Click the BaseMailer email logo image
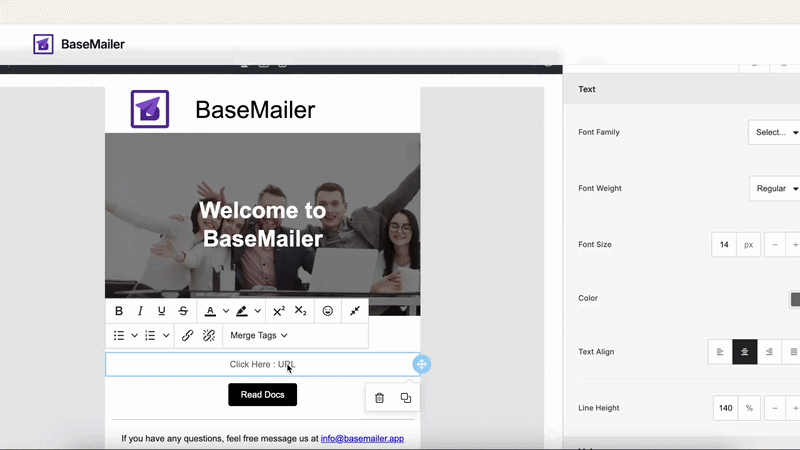This screenshot has width=800, height=450. 150,109
